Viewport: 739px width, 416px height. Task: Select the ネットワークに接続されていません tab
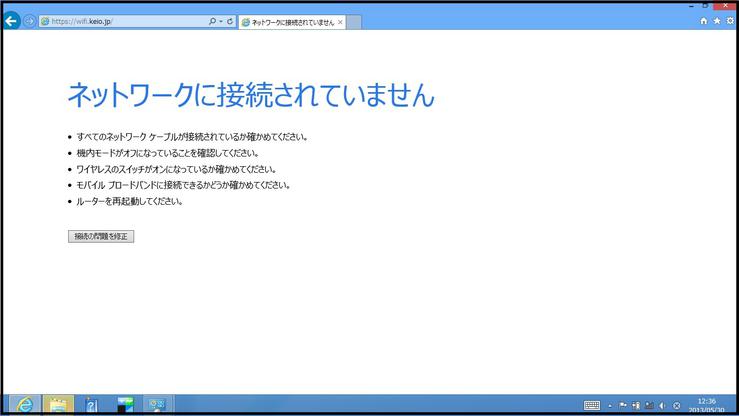click(x=288, y=21)
